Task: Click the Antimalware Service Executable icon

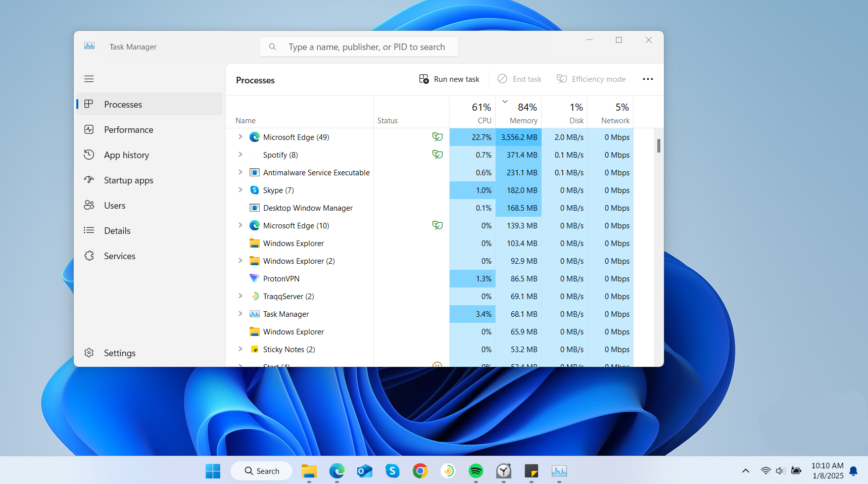Action: [x=255, y=172]
